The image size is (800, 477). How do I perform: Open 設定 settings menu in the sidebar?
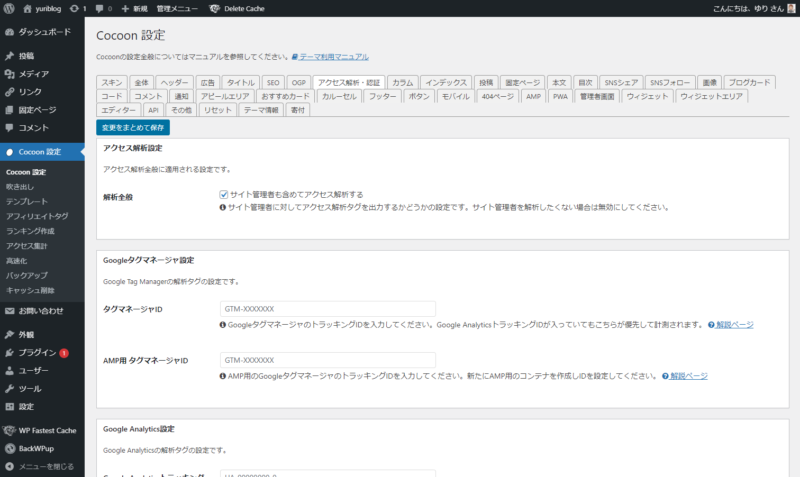42,407
